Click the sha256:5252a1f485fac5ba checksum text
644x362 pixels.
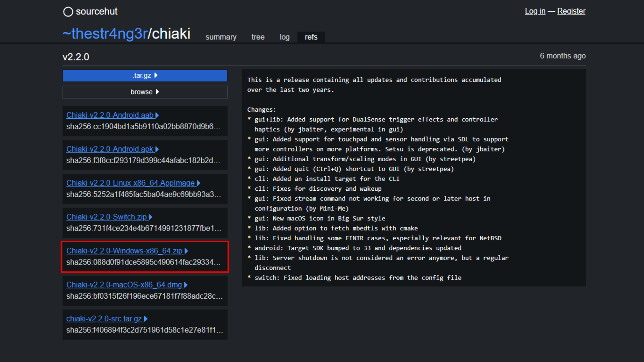click(144, 194)
